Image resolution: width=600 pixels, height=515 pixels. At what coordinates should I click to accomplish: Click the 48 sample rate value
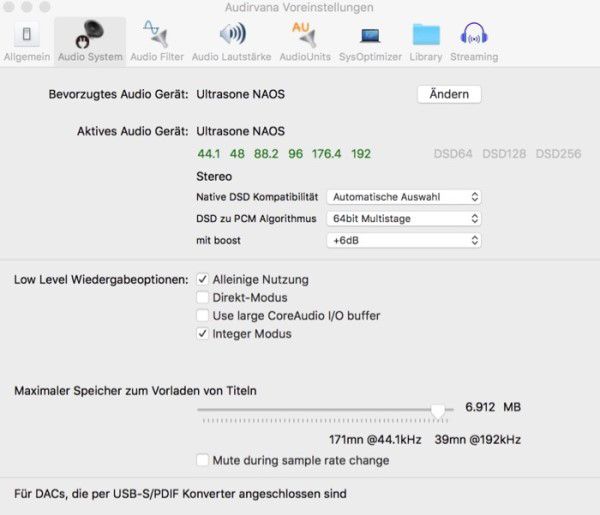tap(237, 154)
